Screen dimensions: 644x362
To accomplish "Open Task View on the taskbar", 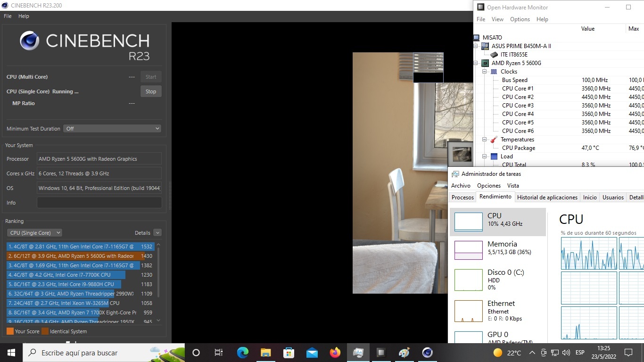I will [x=219, y=353].
